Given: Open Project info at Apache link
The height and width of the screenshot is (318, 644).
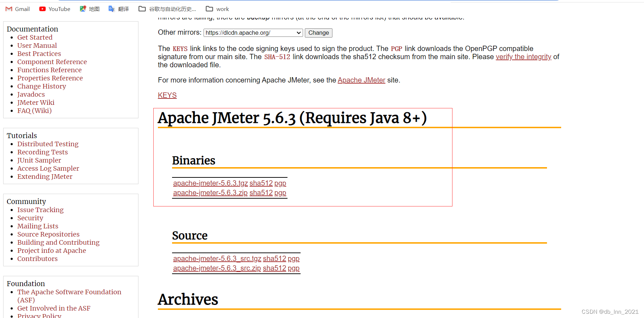Looking at the screenshot, I should (52, 250).
